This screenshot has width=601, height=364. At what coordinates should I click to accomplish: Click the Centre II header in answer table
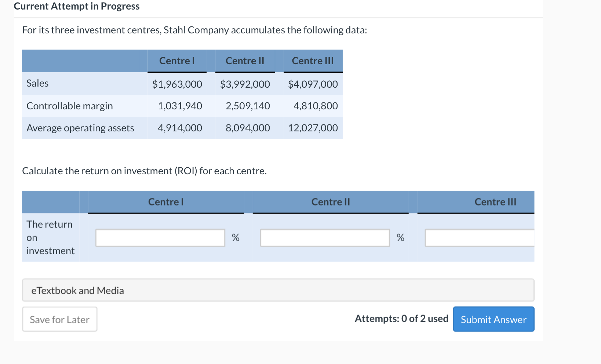[331, 201]
